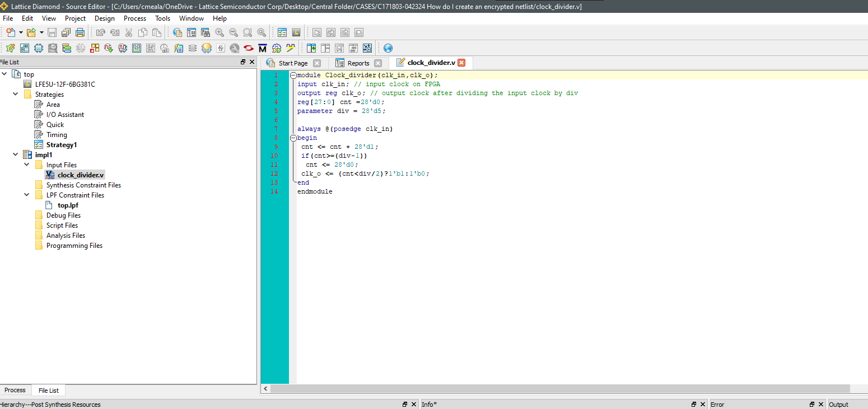Click the green pencil Spreadsheet View icon

[10, 48]
